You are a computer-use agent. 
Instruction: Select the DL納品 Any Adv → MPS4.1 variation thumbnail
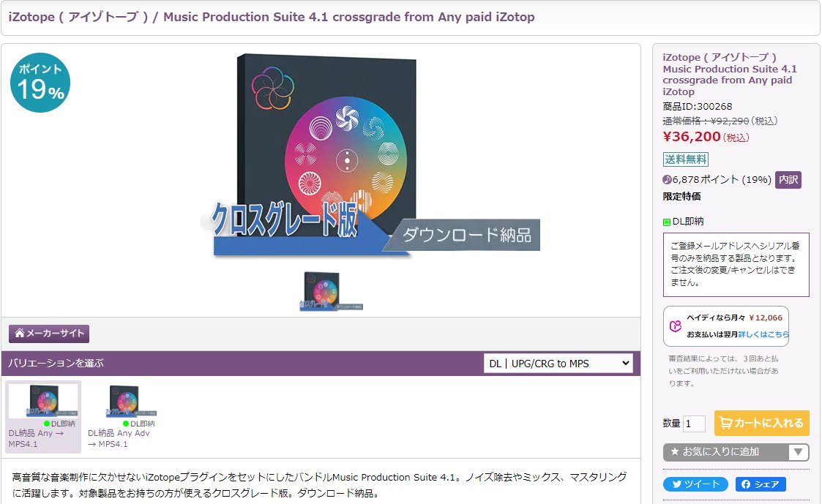click(x=122, y=416)
